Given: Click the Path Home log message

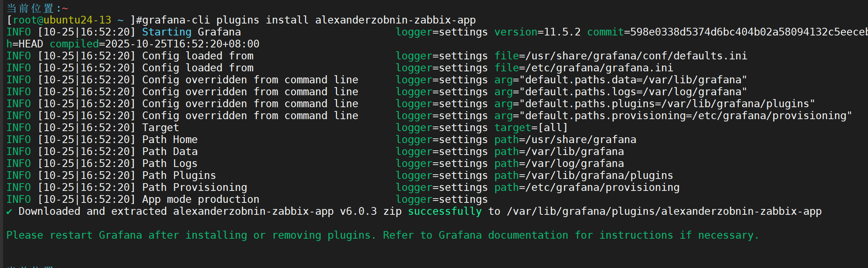Looking at the screenshot, I should pos(170,140).
